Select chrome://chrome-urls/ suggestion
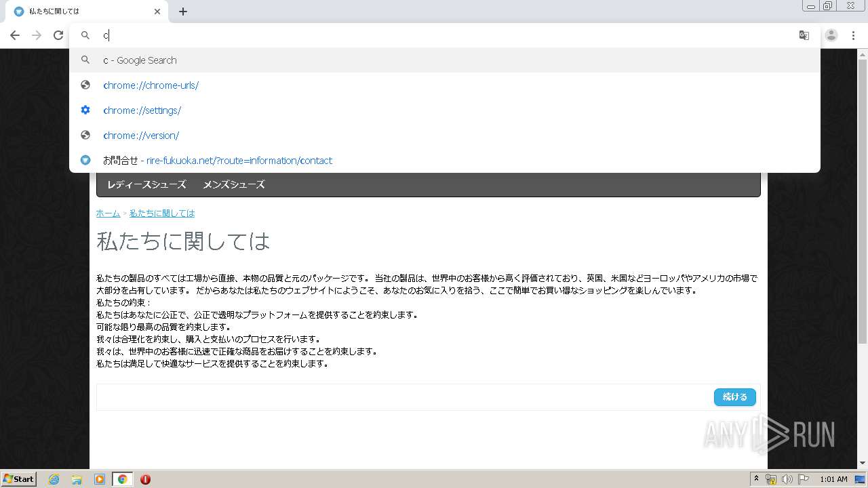Image resolution: width=868 pixels, height=488 pixels. click(x=444, y=85)
